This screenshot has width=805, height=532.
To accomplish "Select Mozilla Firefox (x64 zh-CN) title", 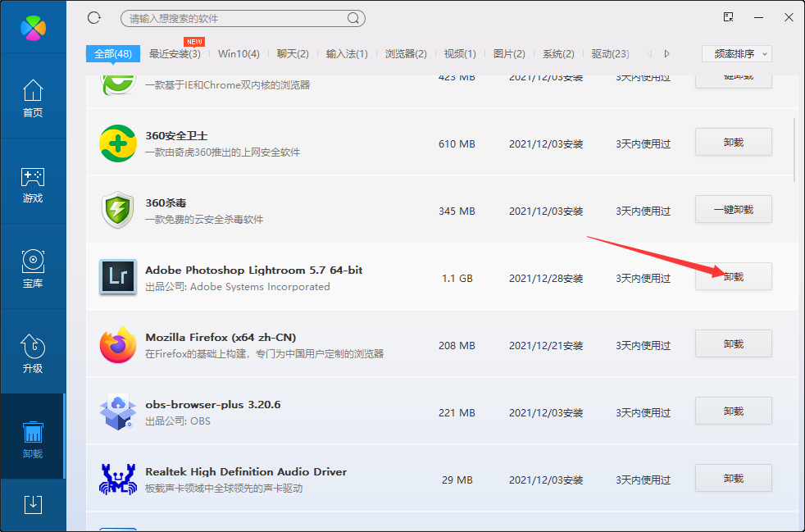I will (221, 338).
